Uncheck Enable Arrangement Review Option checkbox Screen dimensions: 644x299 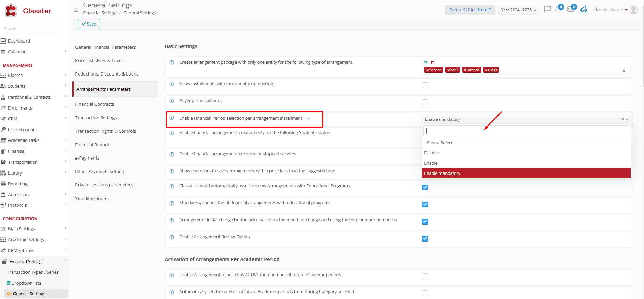point(425,239)
